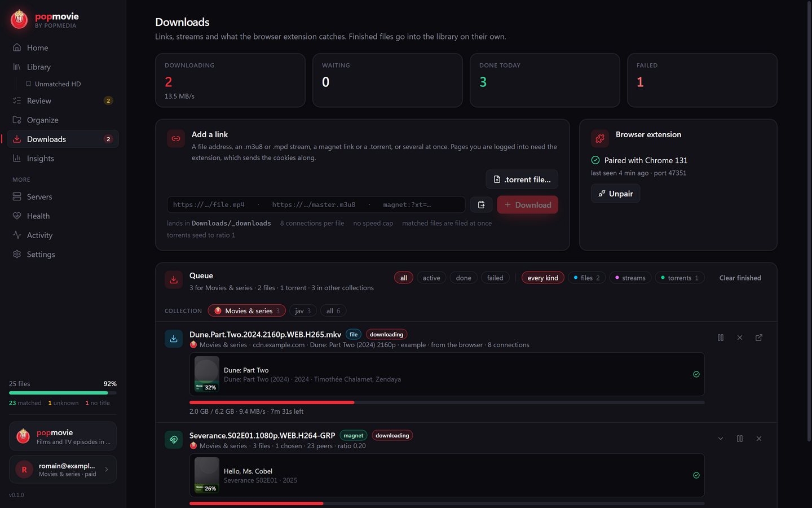Viewport: 812px width, 508px height.
Task: Click the Dune download progress bar
Action: (447, 402)
